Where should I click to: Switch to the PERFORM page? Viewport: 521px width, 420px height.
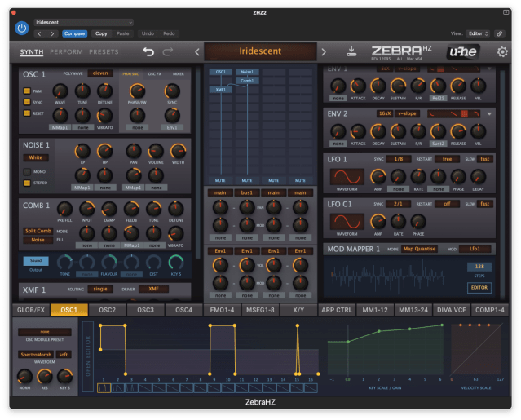[67, 52]
